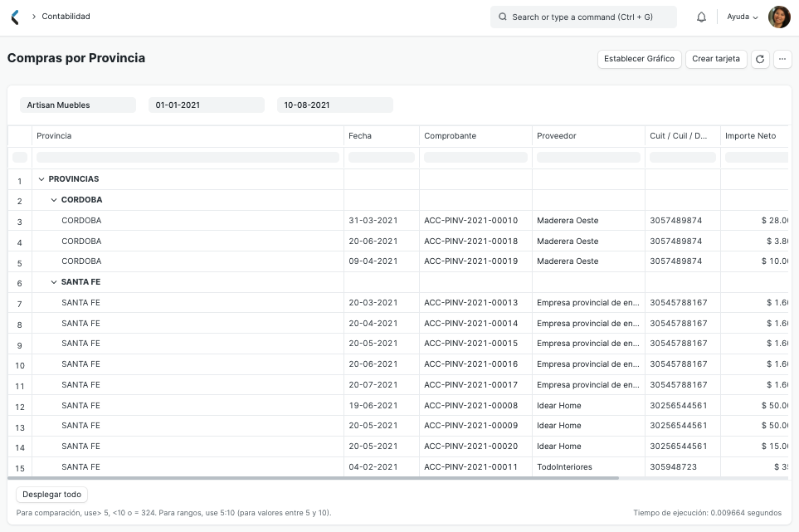Click the app logo home icon
Screen dimensions: 799x532
pyautogui.click(x=15, y=17)
